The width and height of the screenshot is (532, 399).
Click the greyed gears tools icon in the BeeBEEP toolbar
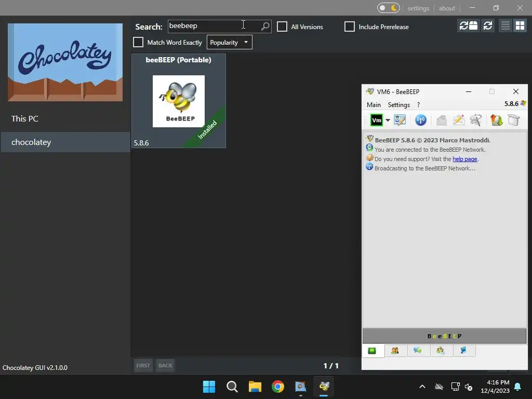click(x=476, y=120)
